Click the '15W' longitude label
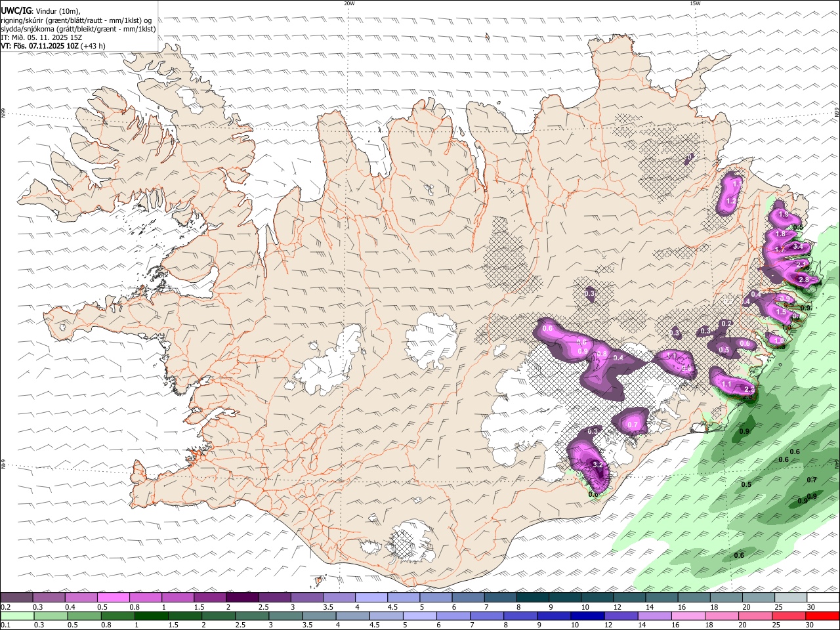This screenshot has width=840, height=630. [695, 3]
